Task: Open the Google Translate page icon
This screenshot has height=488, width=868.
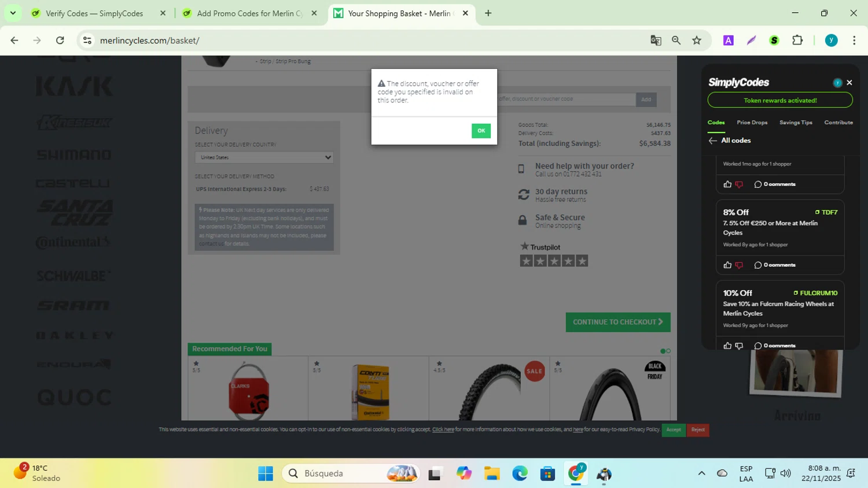Action: coord(656,41)
